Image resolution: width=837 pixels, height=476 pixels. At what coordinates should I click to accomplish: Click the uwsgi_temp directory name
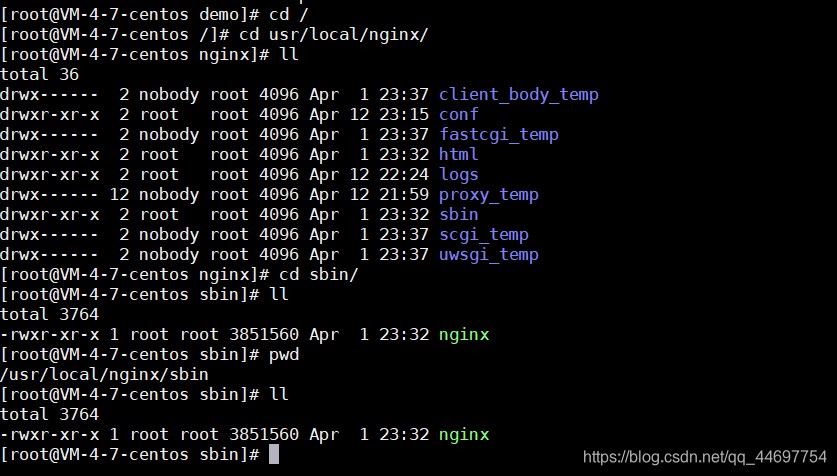488,255
